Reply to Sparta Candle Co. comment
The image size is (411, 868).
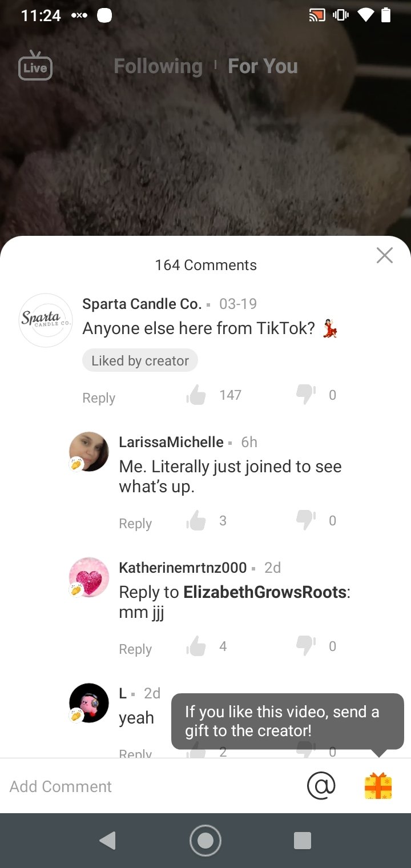99,398
